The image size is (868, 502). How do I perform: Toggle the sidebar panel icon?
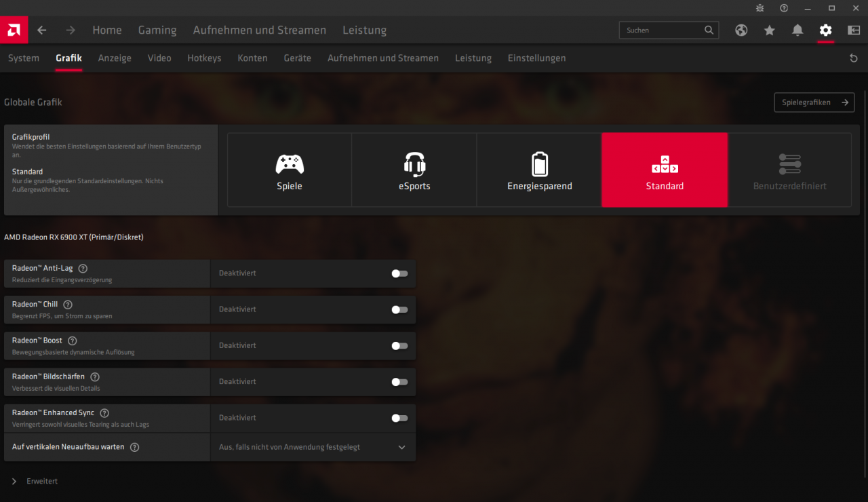(854, 30)
